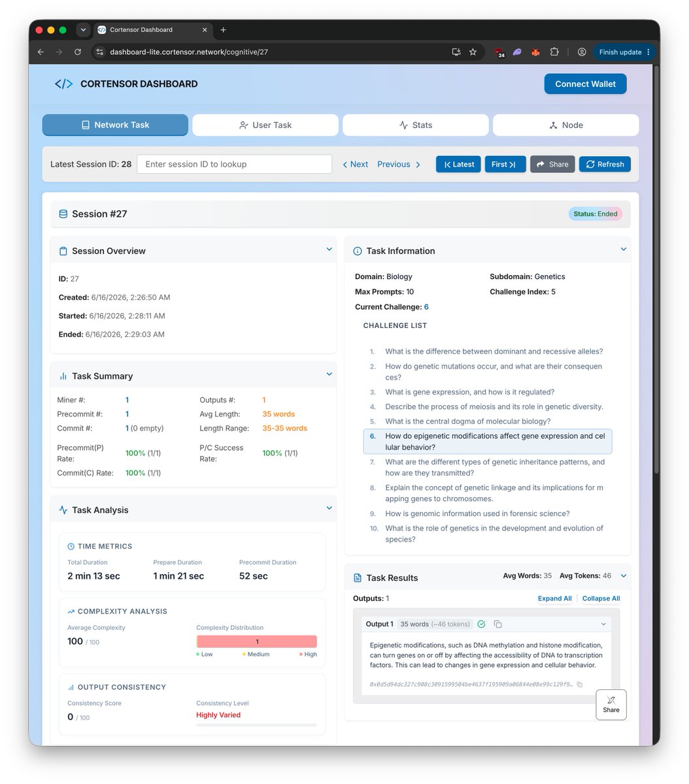Viewport: 689px width, 784px height.
Task: Click the browser address bar URL
Action: click(x=189, y=52)
